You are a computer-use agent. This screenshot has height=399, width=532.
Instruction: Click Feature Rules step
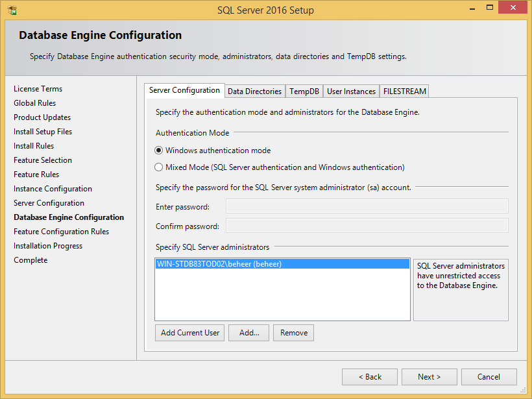pyautogui.click(x=36, y=175)
